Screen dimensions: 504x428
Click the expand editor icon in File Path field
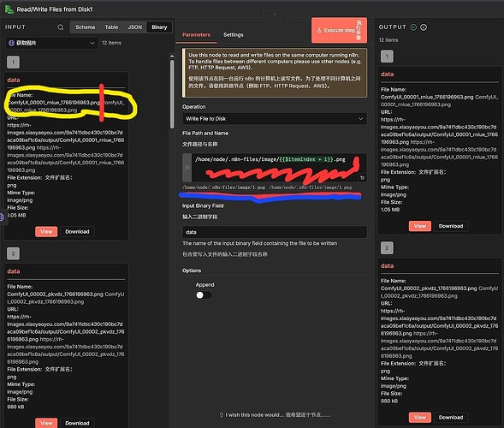click(x=362, y=177)
